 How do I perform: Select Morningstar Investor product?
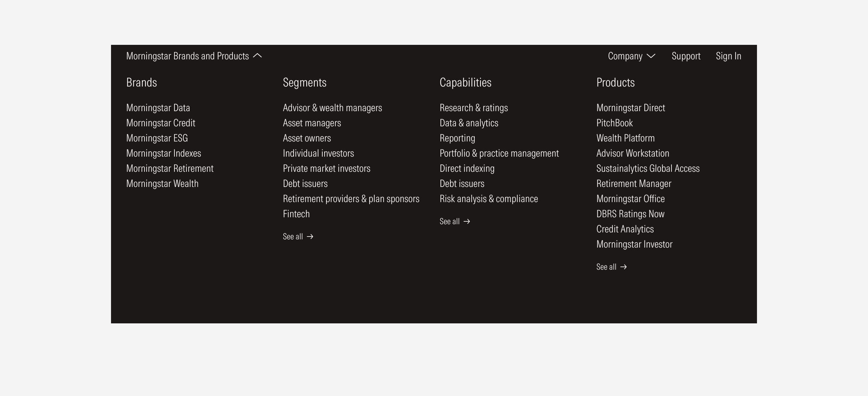pyautogui.click(x=634, y=244)
